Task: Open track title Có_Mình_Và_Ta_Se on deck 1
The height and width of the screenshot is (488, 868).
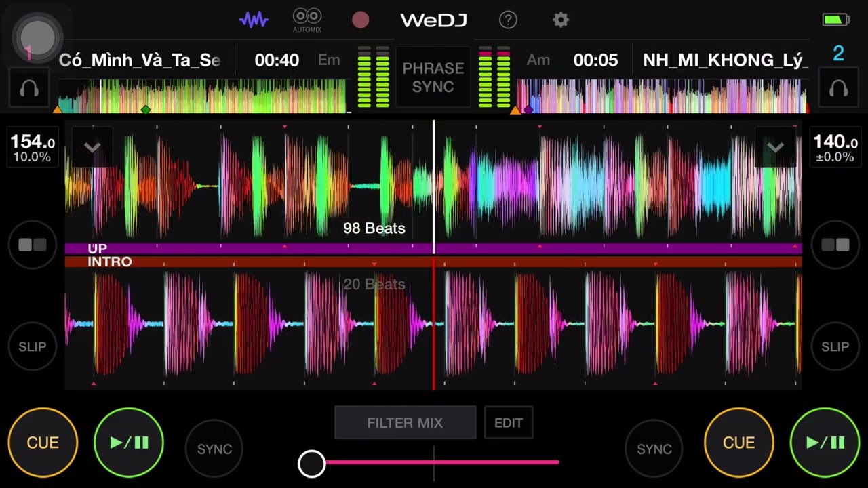Action: pos(140,60)
